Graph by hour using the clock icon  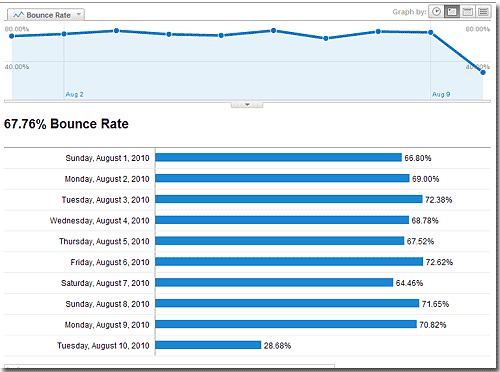pyautogui.click(x=436, y=12)
